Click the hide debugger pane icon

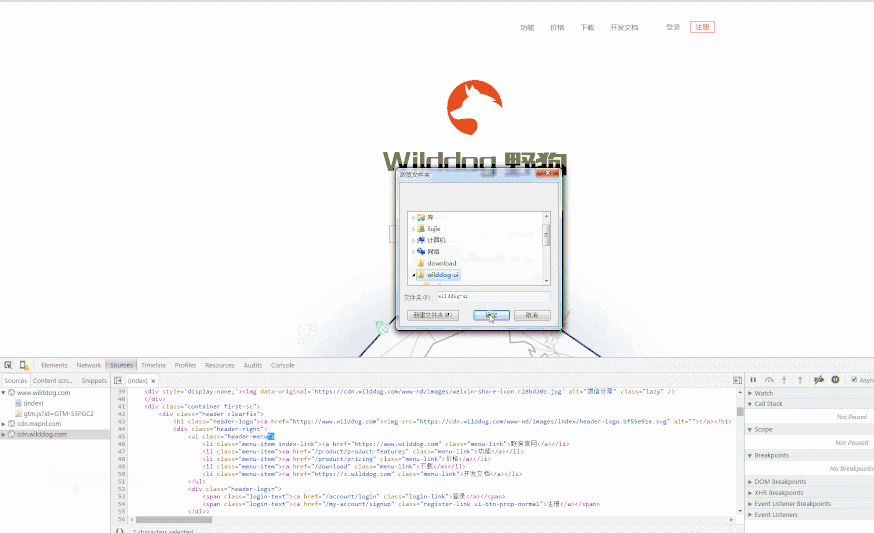(737, 380)
